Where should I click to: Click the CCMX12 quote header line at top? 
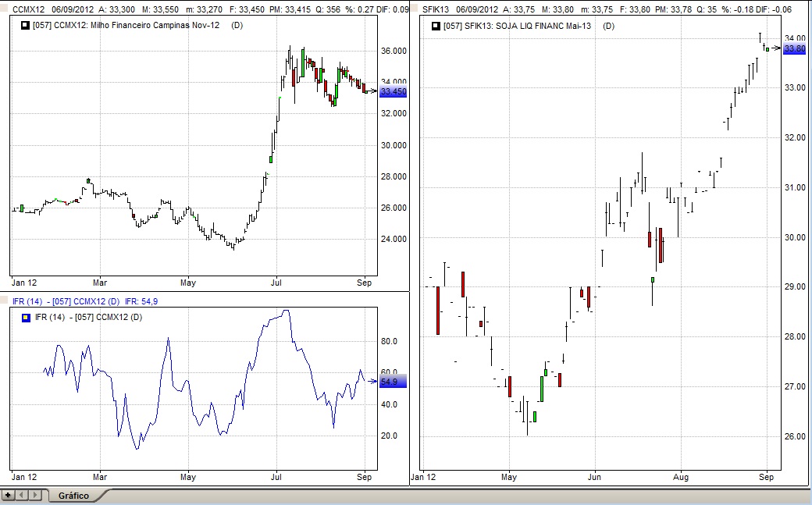205,9
